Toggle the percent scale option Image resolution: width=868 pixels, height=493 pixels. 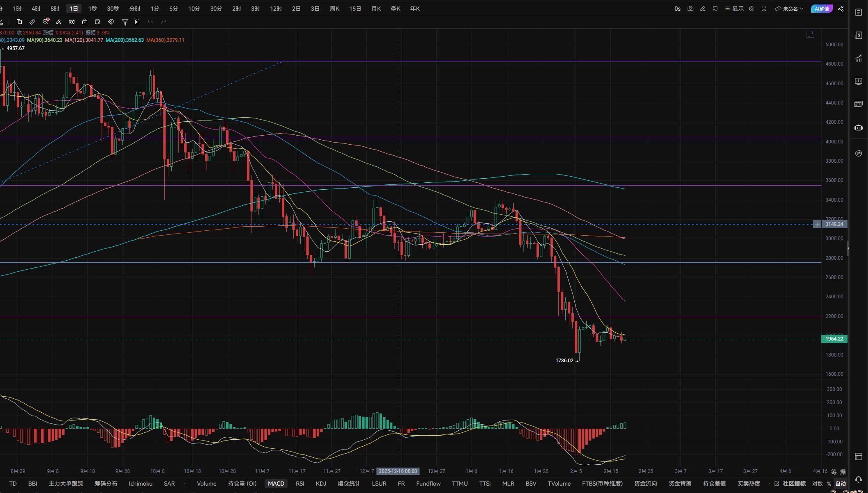point(829,484)
